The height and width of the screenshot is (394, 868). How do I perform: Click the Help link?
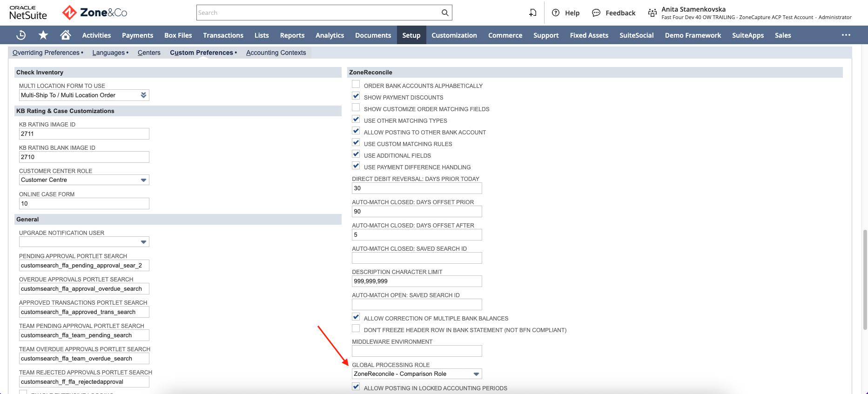tap(572, 13)
